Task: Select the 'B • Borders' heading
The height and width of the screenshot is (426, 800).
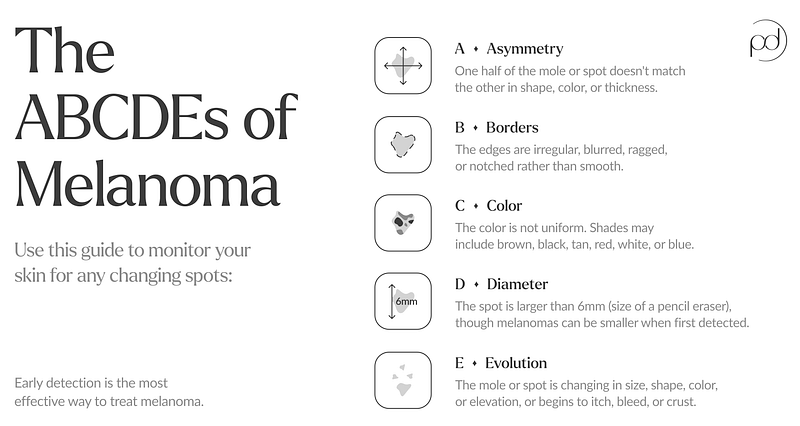Action: tap(496, 128)
